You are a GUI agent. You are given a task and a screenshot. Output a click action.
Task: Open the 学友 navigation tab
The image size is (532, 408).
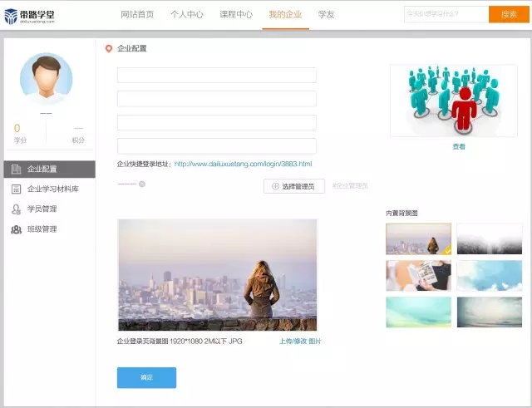coord(326,15)
